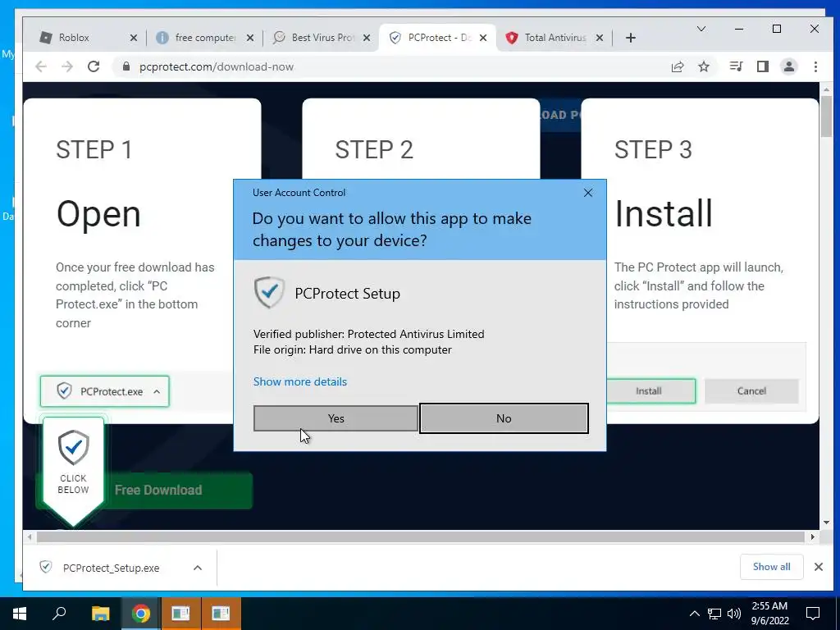The height and width of the screenshot is (630, 840).
Task: Click the Free Download button
Action: click(x=158, y=491)
